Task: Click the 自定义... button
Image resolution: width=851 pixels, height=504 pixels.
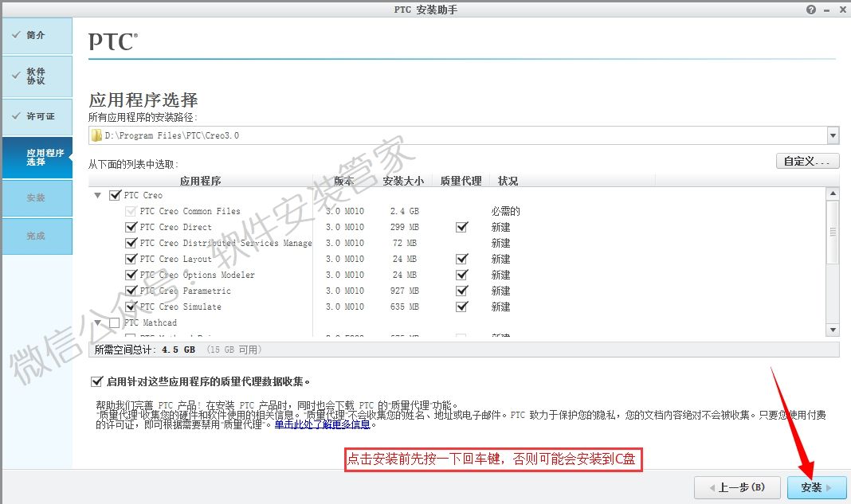Action: [806, 161]
